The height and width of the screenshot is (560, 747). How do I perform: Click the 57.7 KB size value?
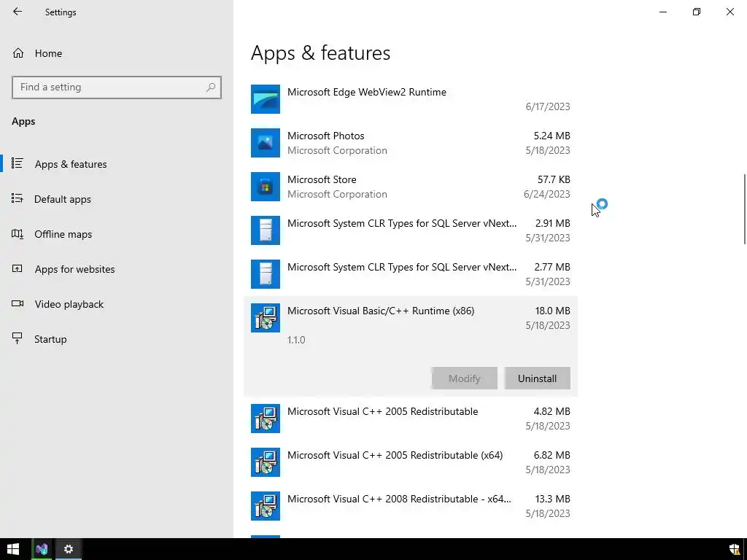554,180
